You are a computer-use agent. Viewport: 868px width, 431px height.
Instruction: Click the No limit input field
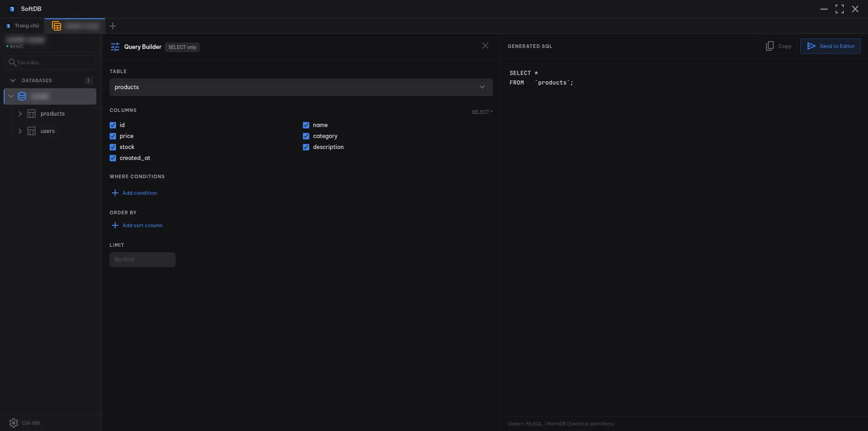click(142, 259)
